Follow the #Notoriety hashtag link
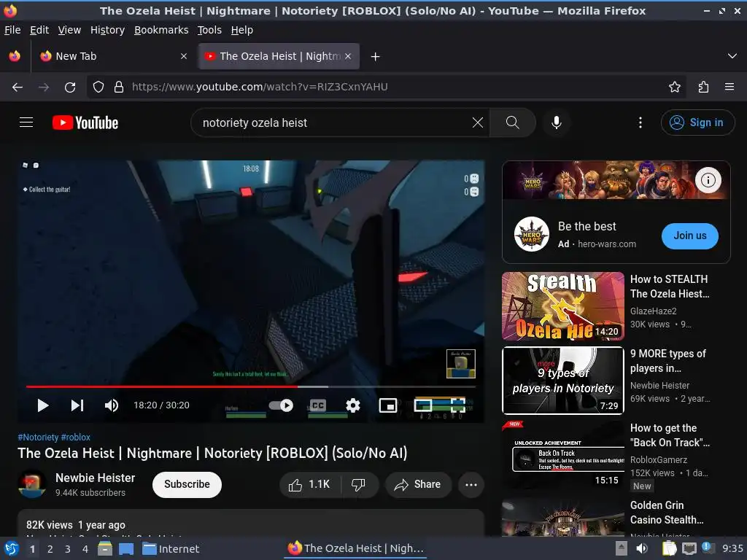This screenshot has width=747, height=560. [x=38, y=437]
